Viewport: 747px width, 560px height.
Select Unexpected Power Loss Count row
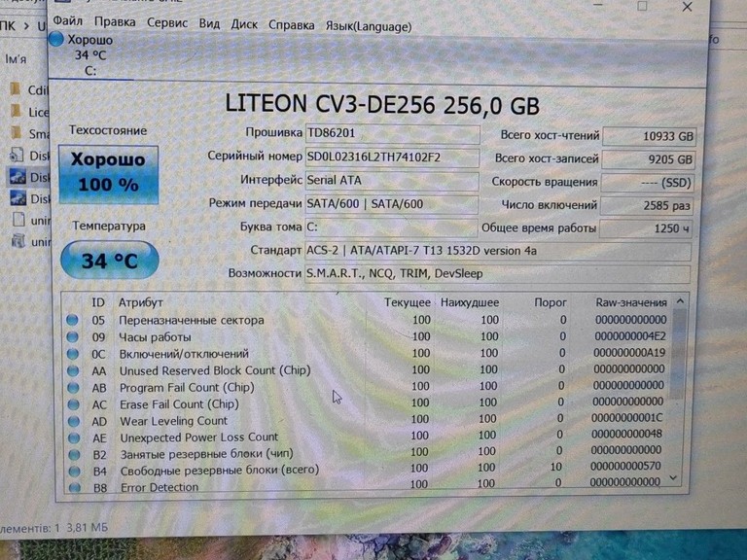(x=367, y=437)
